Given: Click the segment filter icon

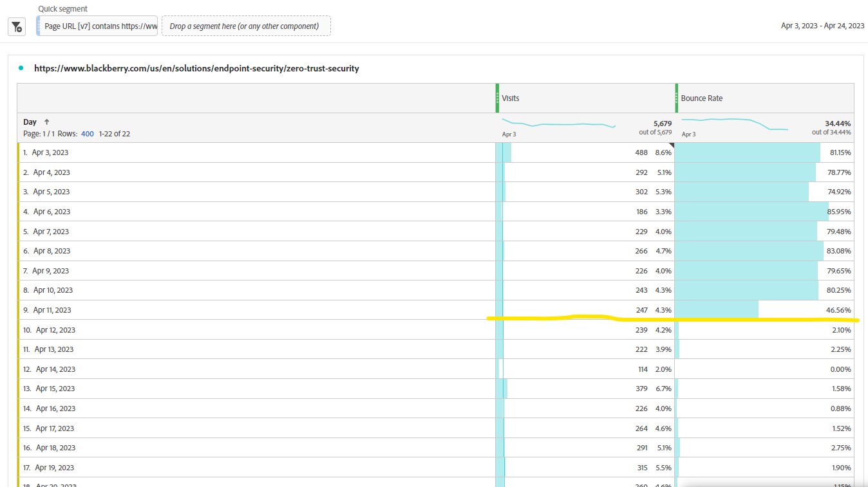Looking at the screenshot, I should [x=16, y=26].
